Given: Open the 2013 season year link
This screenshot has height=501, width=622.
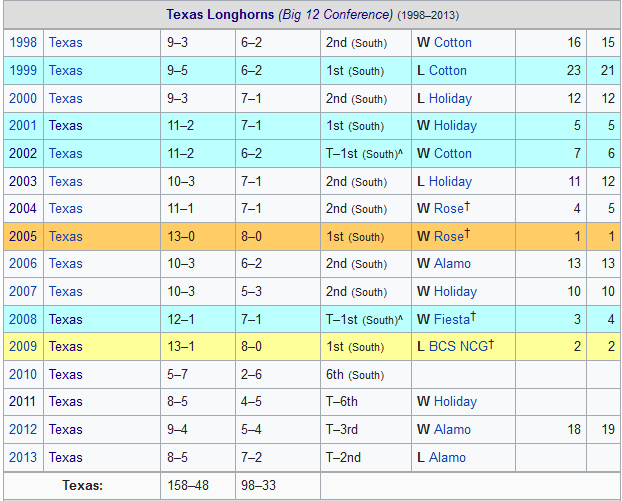Looking at the screenshot, I should tap(24, 457).
